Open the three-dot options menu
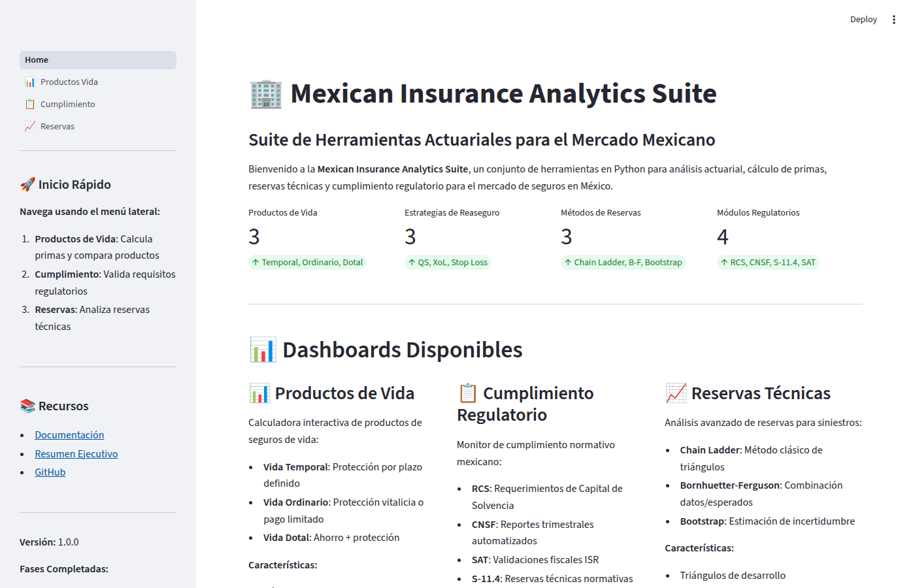 (x=894, y=19)
